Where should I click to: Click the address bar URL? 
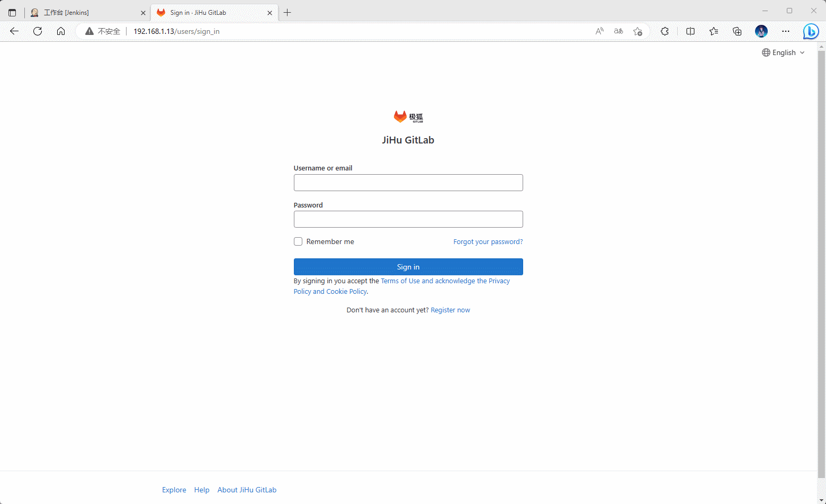[x=176, y=31]
